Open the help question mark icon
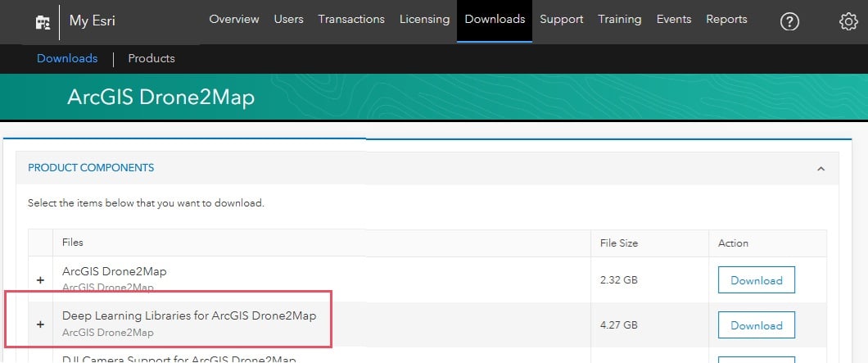 [789, 21]
